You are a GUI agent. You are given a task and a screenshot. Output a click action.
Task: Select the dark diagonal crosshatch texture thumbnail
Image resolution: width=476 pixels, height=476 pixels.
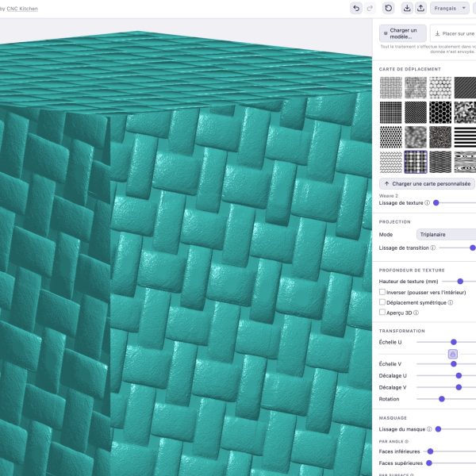pyautogui.click(x=416, y=113)
